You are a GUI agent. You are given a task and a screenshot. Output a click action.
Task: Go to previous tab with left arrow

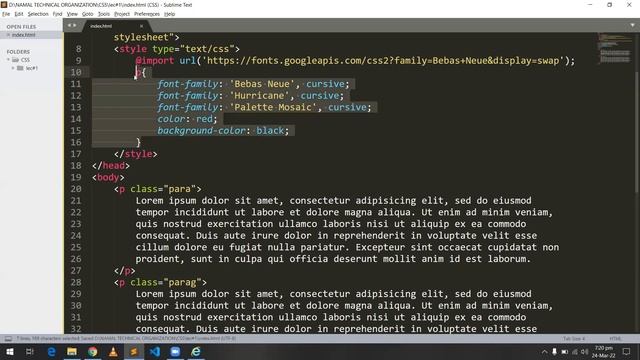click(x=69, y=25)
